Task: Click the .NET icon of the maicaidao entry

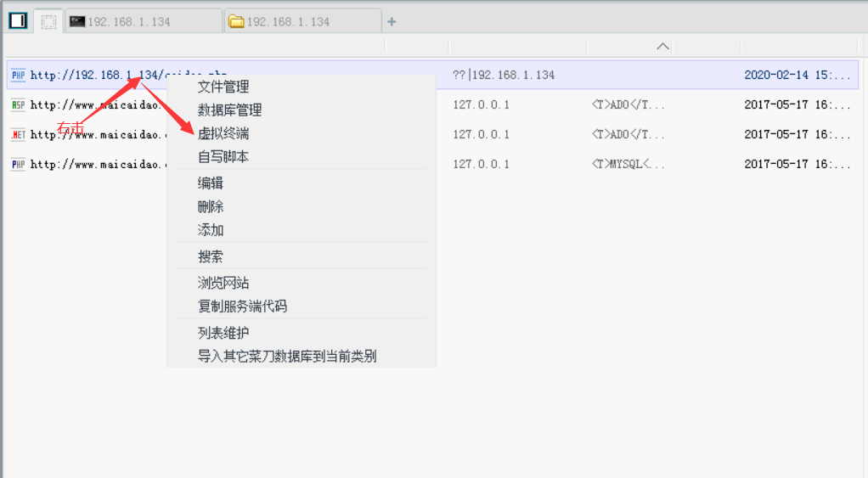Action: pos(18,134)
